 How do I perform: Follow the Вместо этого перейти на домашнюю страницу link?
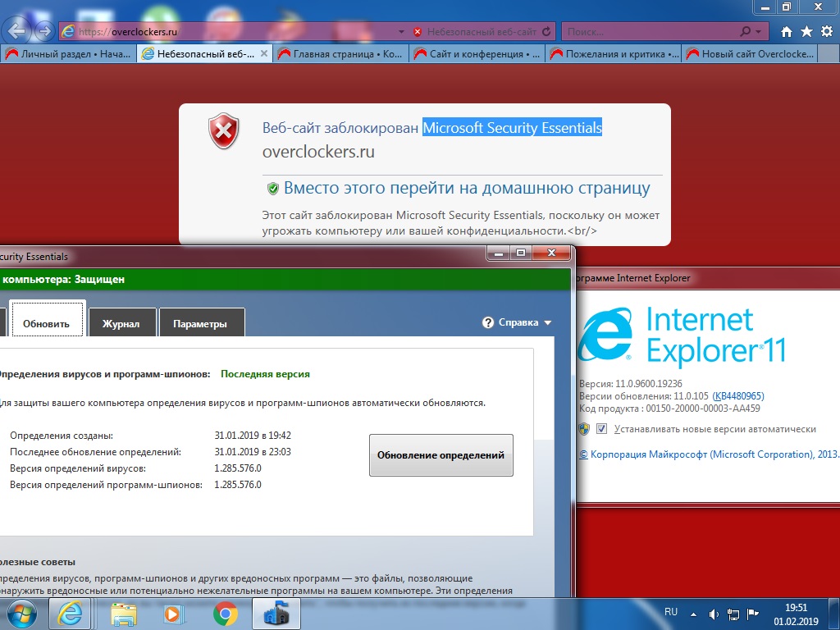coord(467,188)
